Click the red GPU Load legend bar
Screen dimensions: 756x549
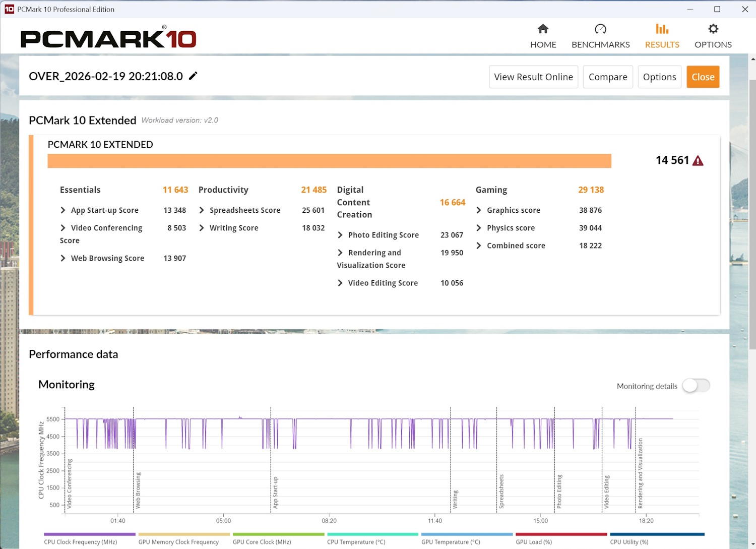click(x=561, y=534)
